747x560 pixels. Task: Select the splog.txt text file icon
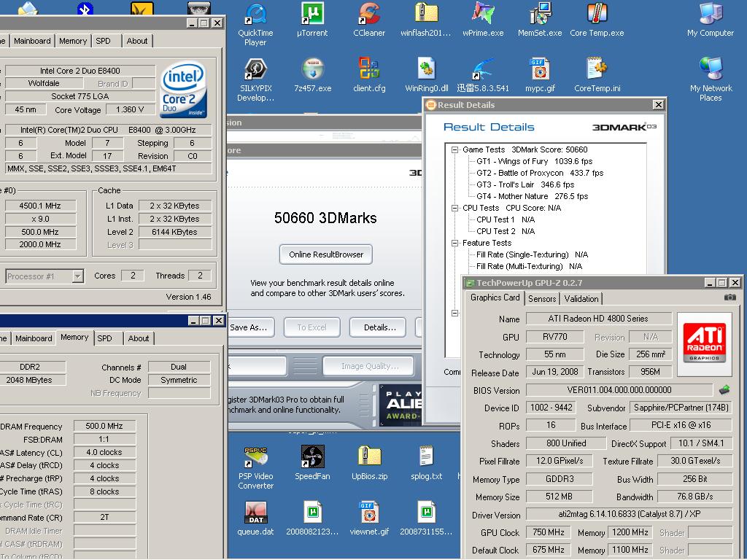(426, 457)
